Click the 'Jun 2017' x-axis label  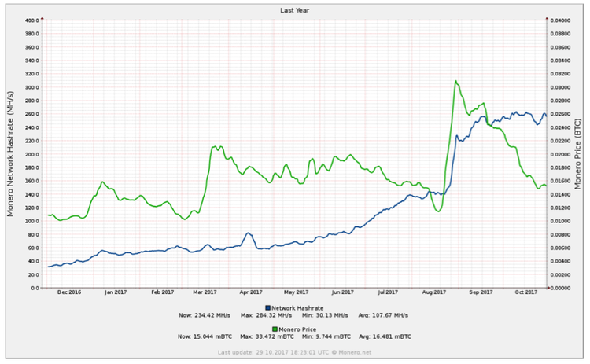click(x=342, y=292)
